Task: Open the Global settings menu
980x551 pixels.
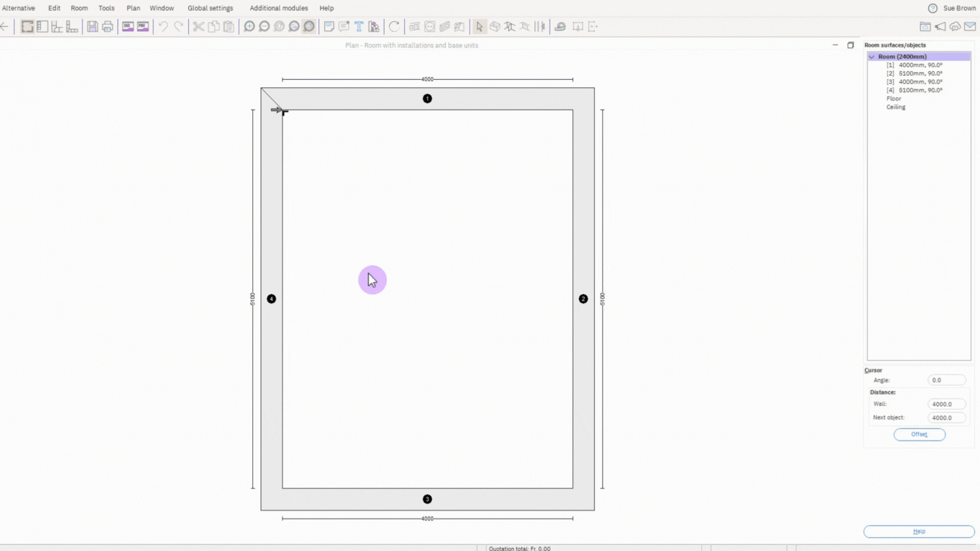Action: 210,8
